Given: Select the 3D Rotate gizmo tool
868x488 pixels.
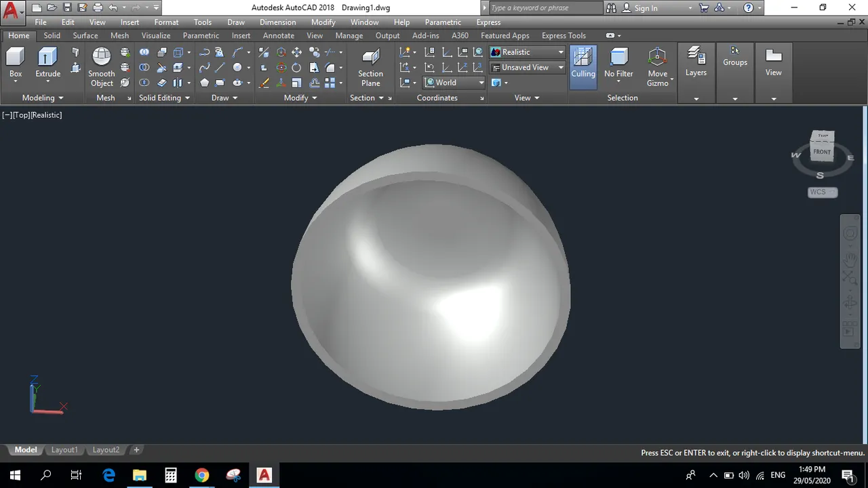Looking at the screenshot, I should pos(281,68).
